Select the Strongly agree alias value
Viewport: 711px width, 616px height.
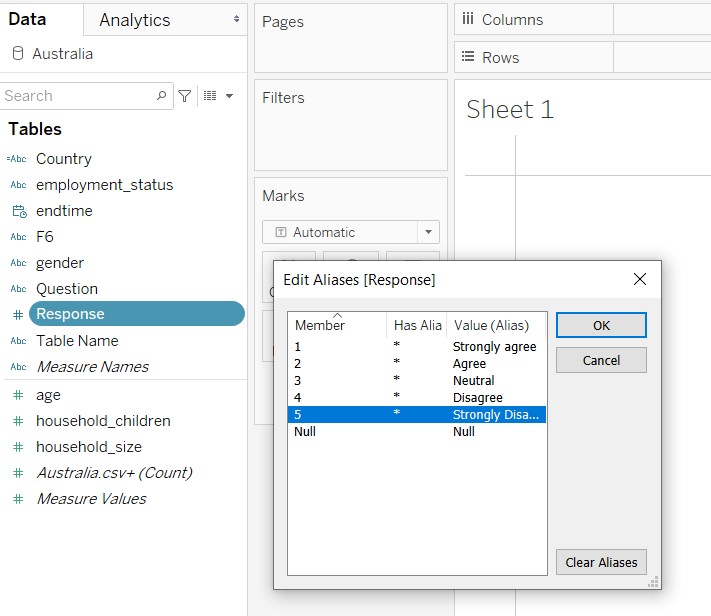[494, 347]
